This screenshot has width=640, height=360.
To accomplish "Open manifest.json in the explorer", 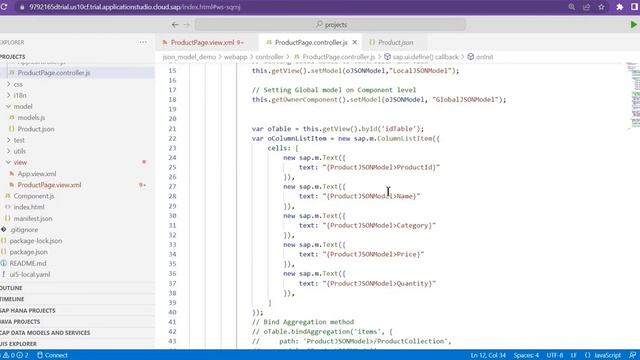I will (x=33, y=218).
